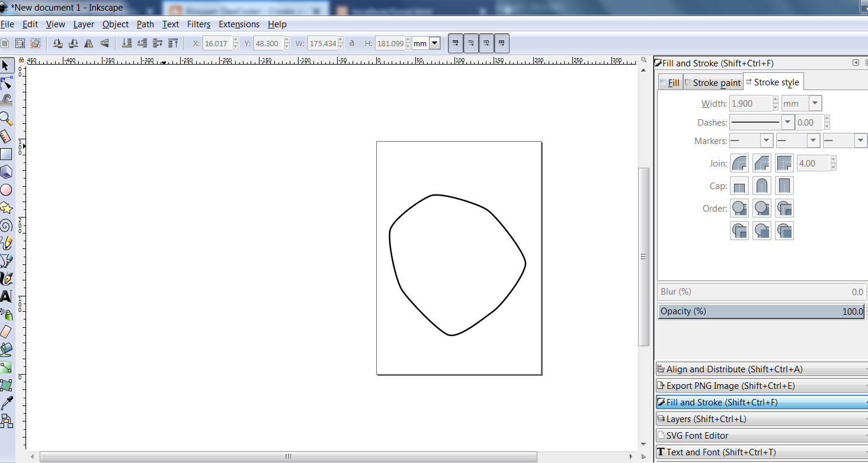Select the Node editing tool
The height and width of the screenshot is (463, 868).
click(x=8, y=83)
